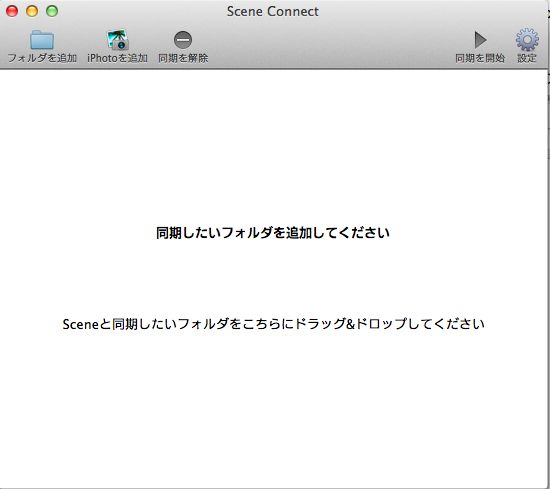
Task: Click the フォルダを追加 toolbar label
Action: (42, 58)
